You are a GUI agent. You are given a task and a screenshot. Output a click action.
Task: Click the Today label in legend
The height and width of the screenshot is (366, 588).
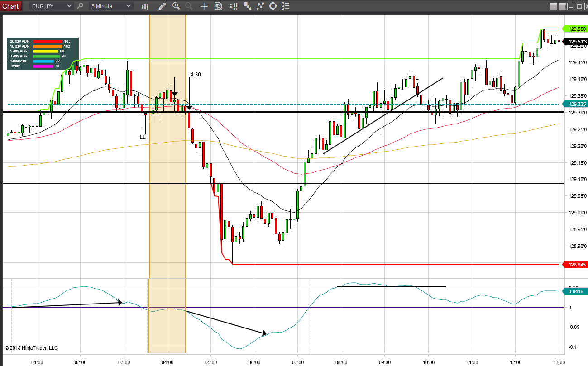15,66
